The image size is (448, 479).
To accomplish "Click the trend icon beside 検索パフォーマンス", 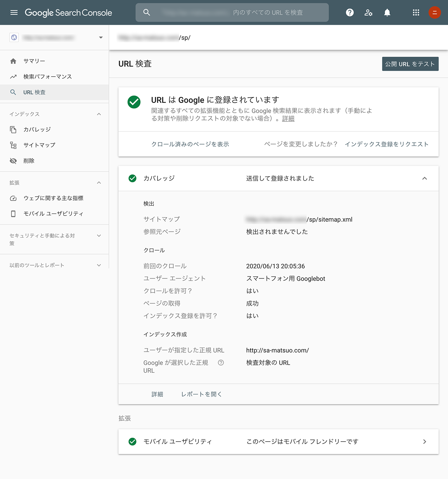I will click(x=13, y=77).
